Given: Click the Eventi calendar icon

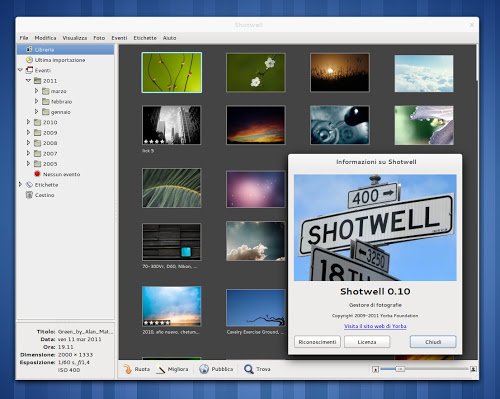Looking at the screenshot, I should pyautogui.click(x=29, y=70).
